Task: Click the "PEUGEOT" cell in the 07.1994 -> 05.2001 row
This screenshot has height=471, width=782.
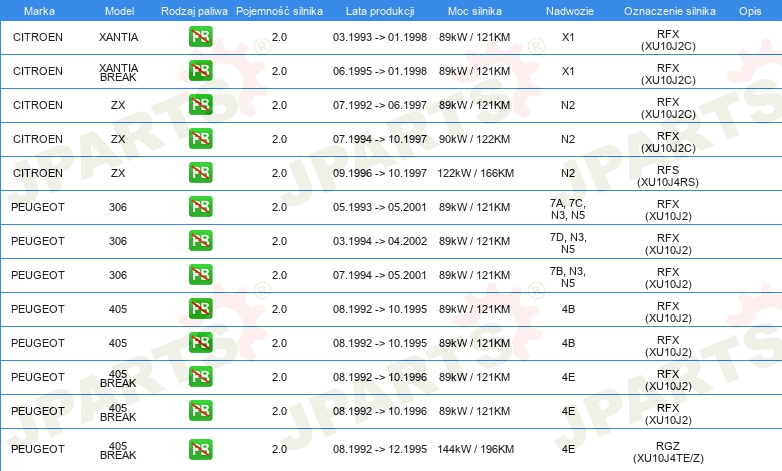Action: [38, 274]
